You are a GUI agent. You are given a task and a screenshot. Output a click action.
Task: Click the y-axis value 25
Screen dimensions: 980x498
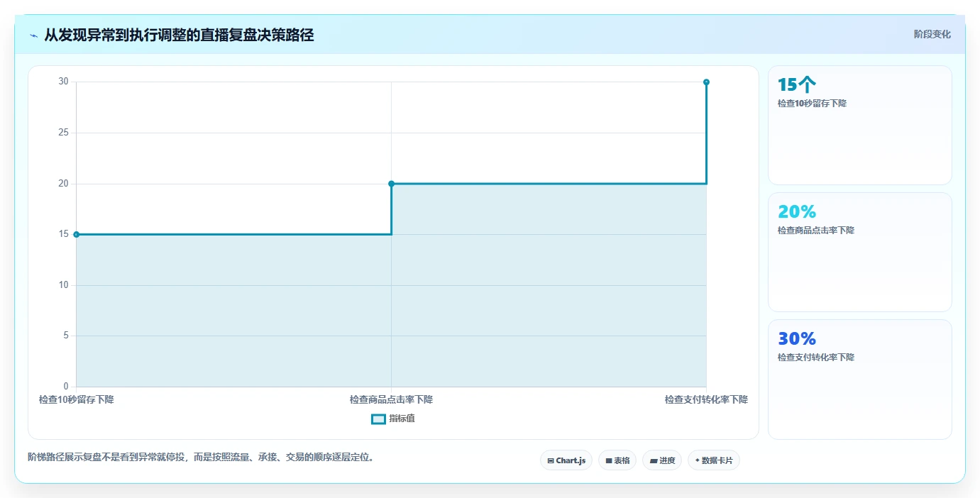[x=64, y=133]
